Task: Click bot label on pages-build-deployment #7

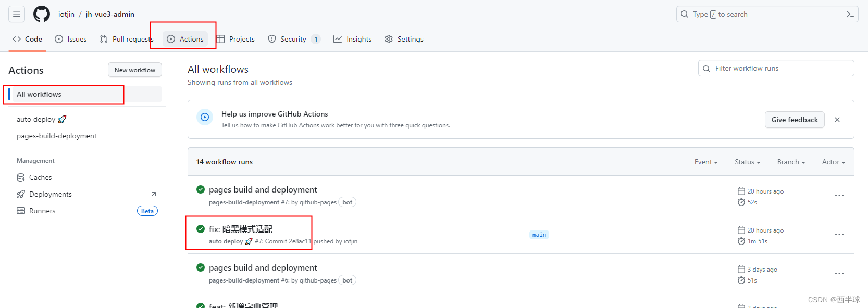Action: [348, 202]
